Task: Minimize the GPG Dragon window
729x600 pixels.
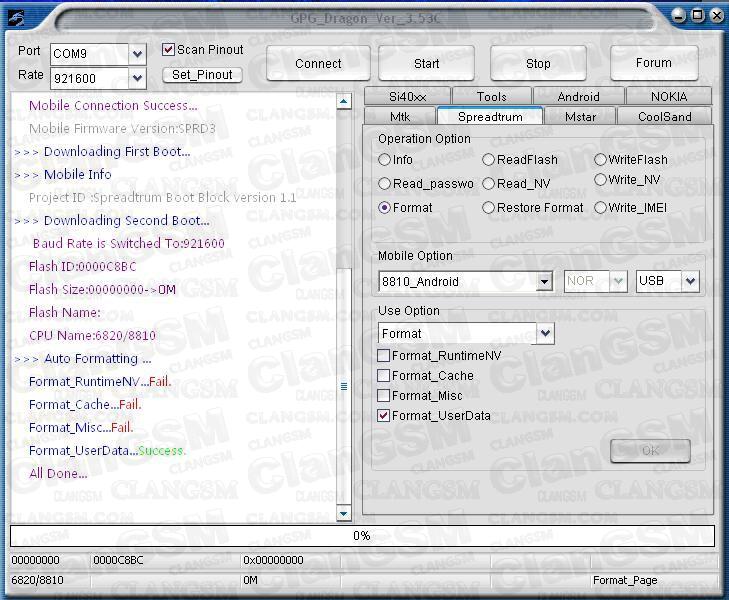Action: 679,16
